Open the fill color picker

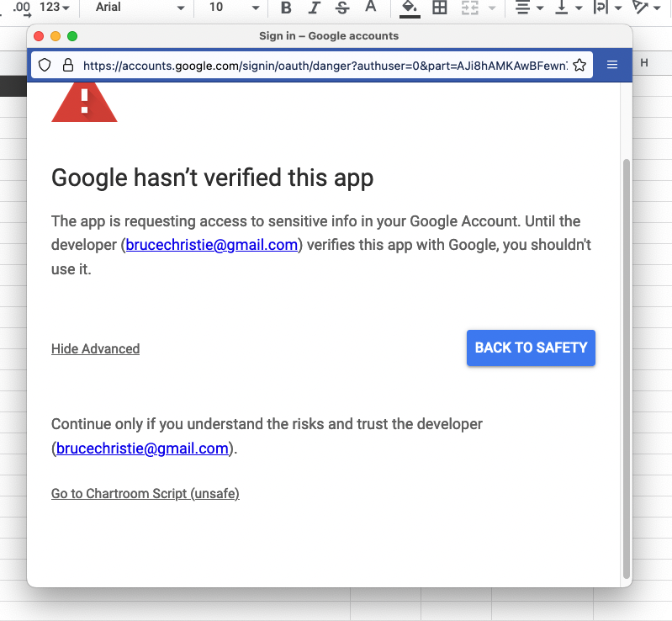pyautogui.click(x=409, y=8)
